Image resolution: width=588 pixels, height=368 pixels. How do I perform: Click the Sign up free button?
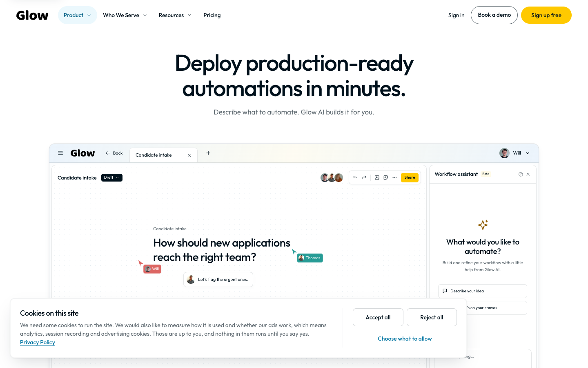click(x=546, y=15)
